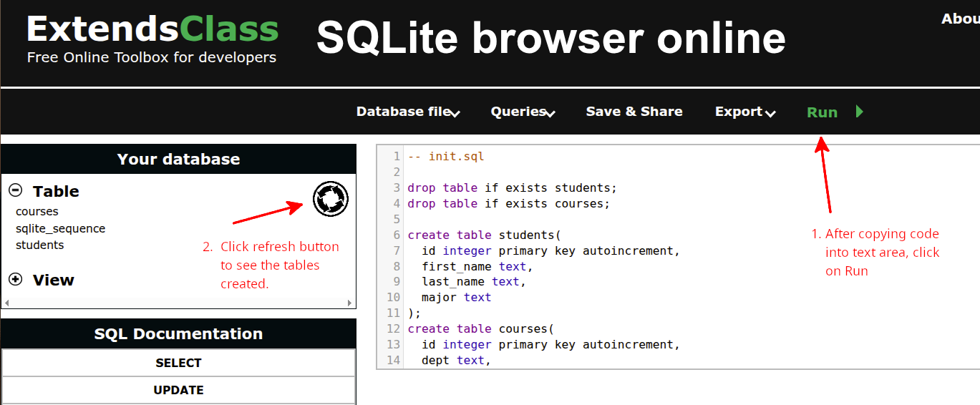Click the 'dept text,' line

click(457, 360)
